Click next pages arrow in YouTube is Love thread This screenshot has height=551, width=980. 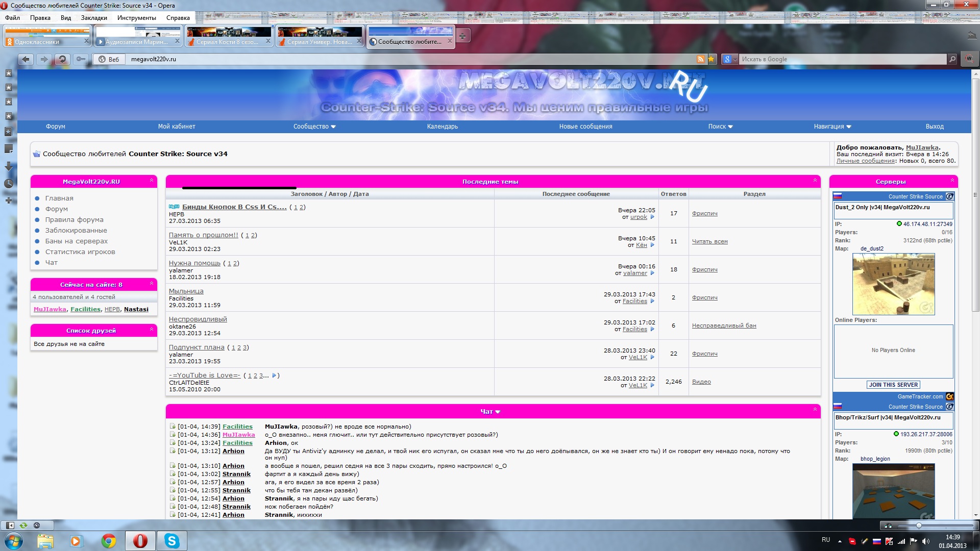coord(274,375)
